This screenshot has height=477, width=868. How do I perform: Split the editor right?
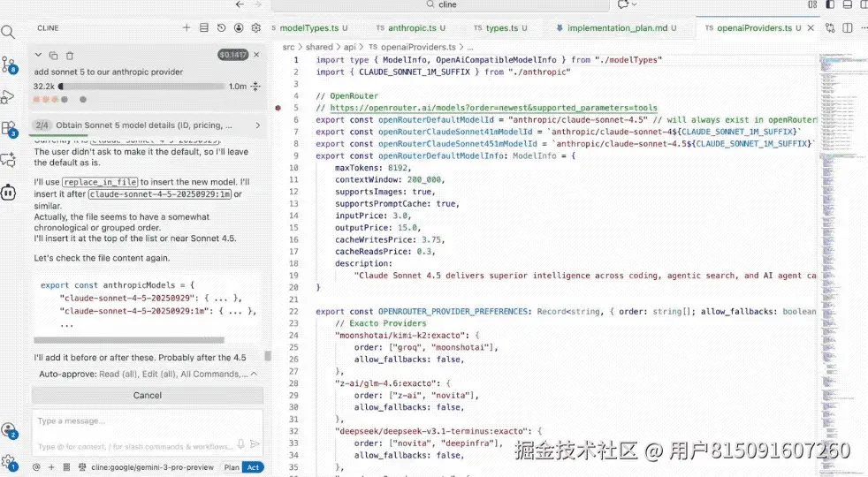848,27
